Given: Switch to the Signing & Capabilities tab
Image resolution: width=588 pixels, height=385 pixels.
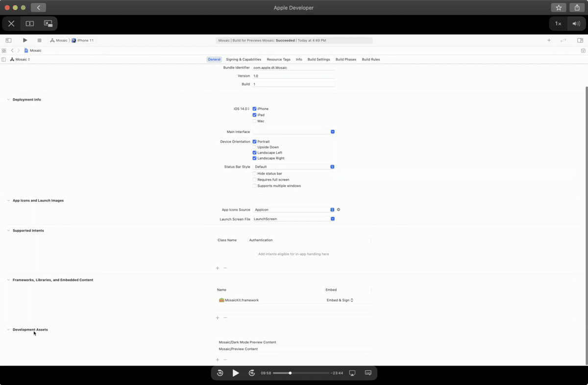Looking at the screenshot, I should pyautogui.click(x=244, y=59).
